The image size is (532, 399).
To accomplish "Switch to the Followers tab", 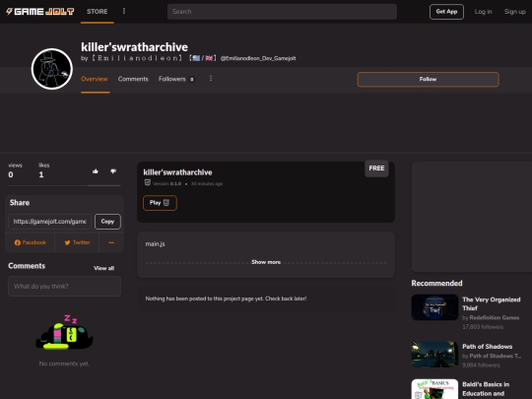I will (176, 79).
